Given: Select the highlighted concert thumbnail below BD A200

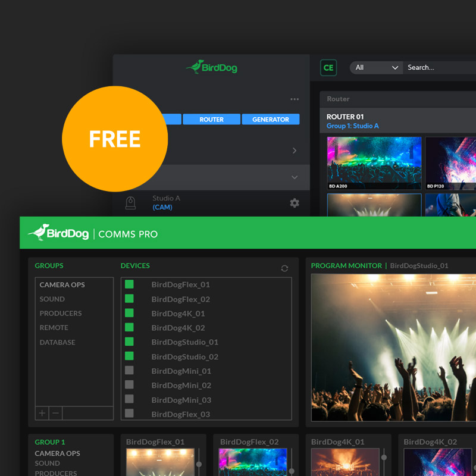Looking at the screenshot, I should [x=374, y=205].
